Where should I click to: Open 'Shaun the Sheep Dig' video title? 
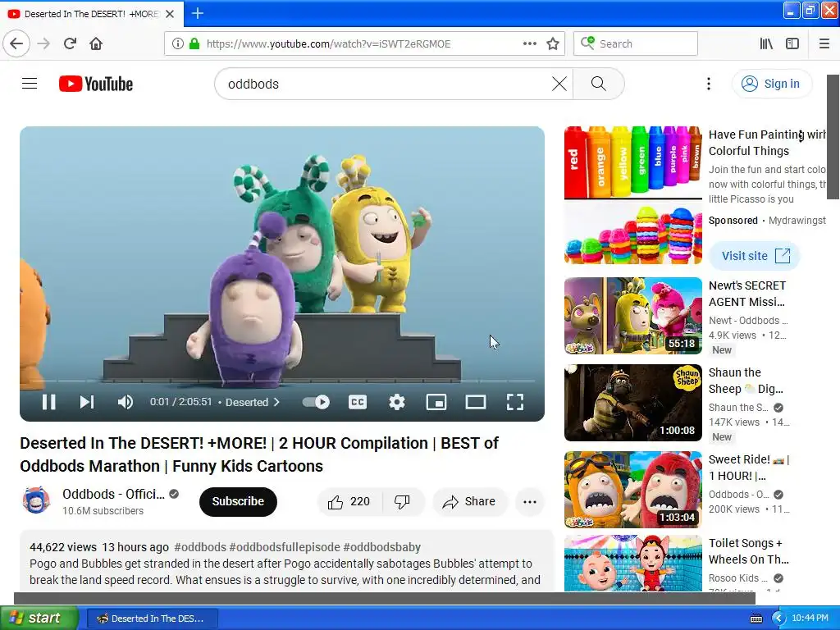pos(746,381)
